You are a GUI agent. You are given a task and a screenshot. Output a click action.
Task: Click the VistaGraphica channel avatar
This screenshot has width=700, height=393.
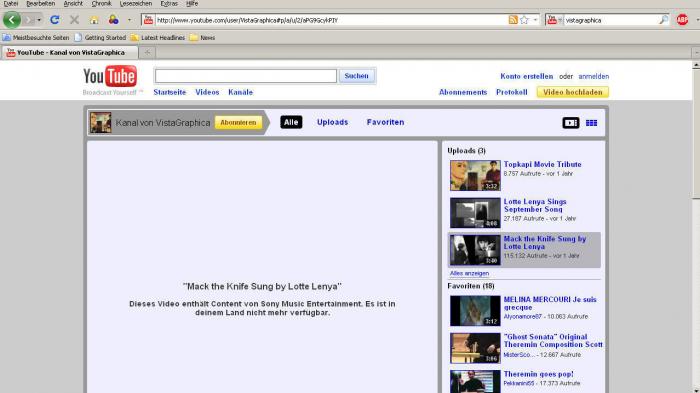(100, 122)
